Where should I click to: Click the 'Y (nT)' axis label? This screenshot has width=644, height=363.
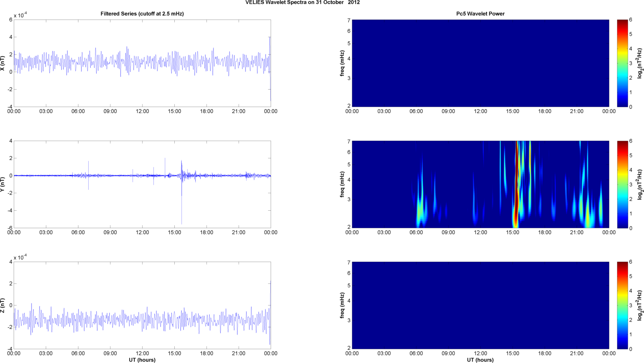[3, 184]
